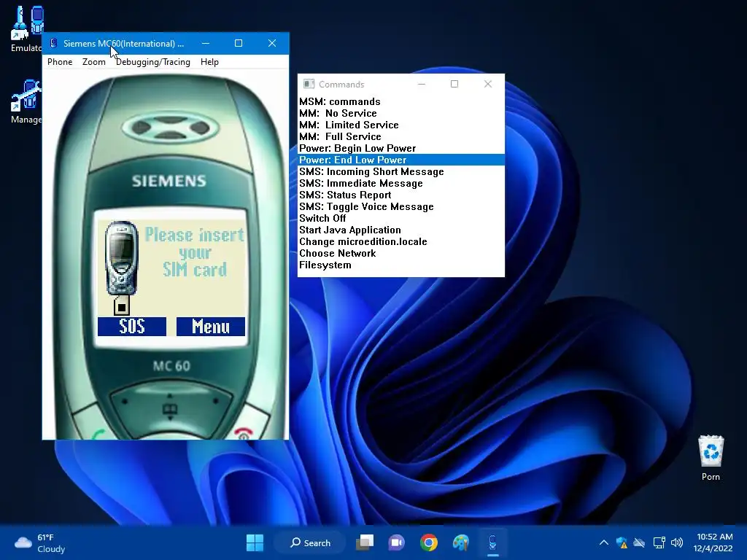Select SMS: Toggle Voice Message command
747x560 pixels.
point(401,206)
